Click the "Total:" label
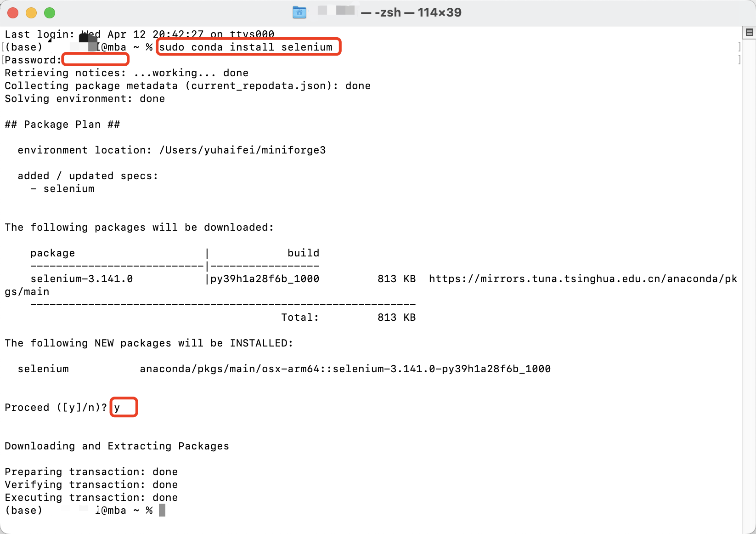The image size is (756, 534). tap(300, 317)
